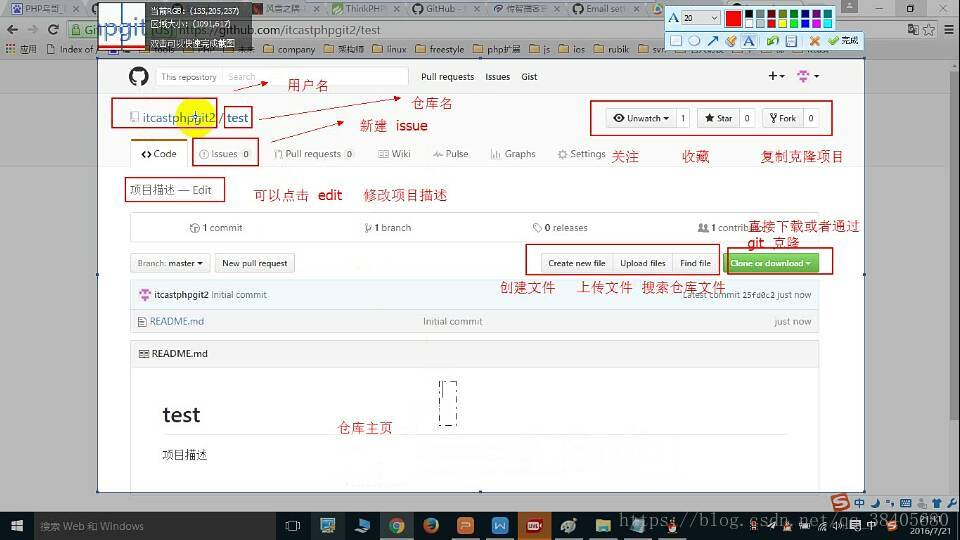
Task: Save the screenshot to file
Action: tap(791, 40)
